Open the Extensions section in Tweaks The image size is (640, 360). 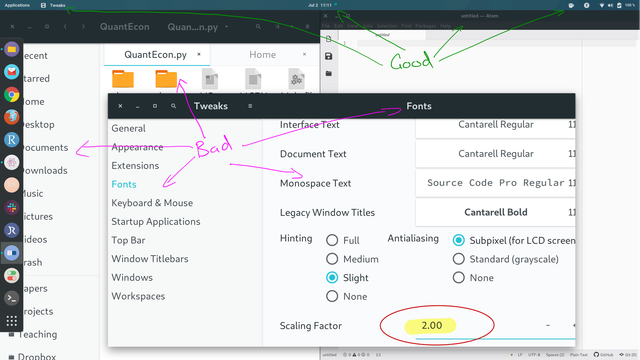[135, 166]
